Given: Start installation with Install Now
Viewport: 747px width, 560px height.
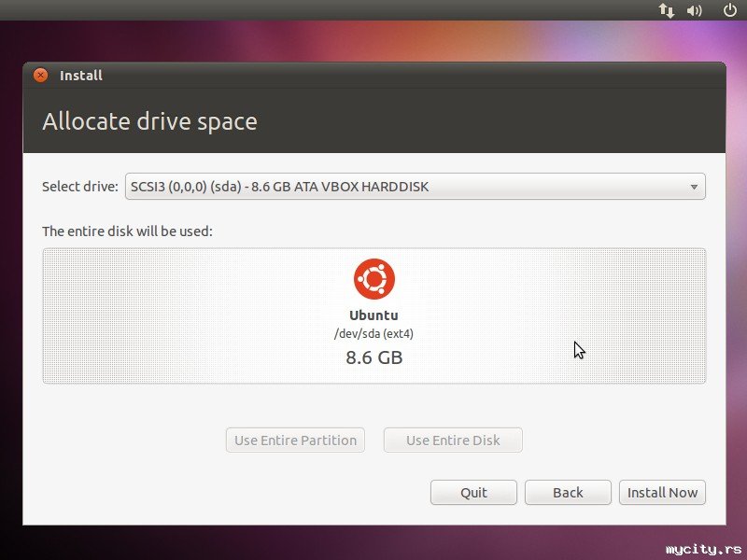Looking at the screenshot, I should click(x=662, y=493).
